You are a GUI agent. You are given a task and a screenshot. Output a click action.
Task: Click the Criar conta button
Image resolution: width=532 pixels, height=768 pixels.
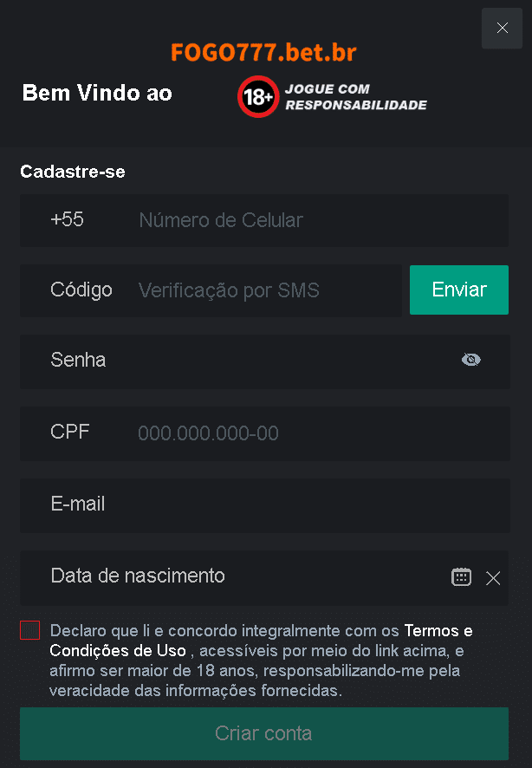(x=264, y=733)
